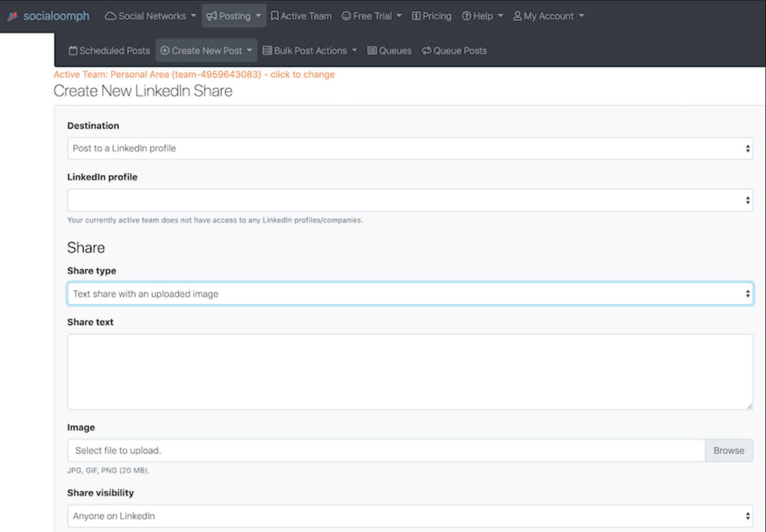The height and width of the screenshot is (532, 766).
Task: Click the user icon beside My Account
Action: coord(517,16)
